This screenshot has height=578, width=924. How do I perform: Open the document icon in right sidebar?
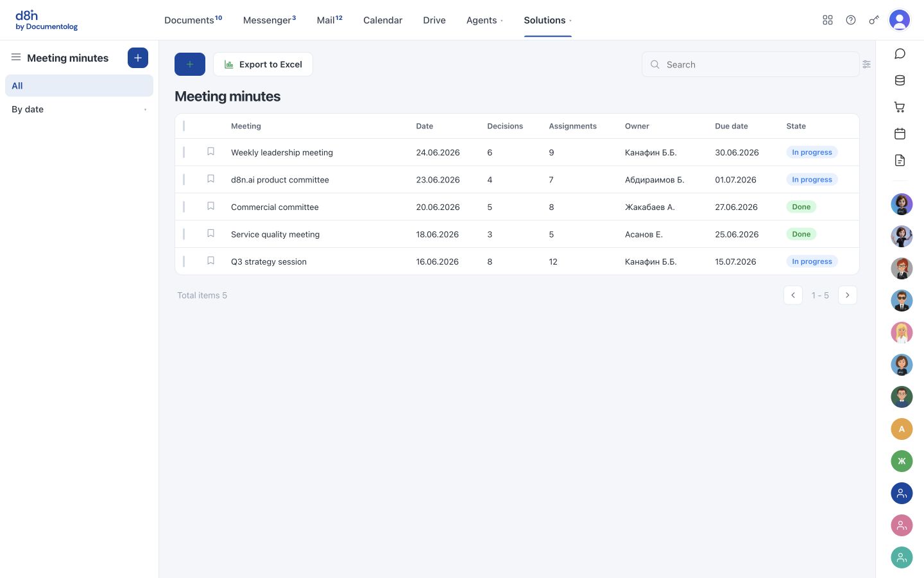[x=900, y=161]
